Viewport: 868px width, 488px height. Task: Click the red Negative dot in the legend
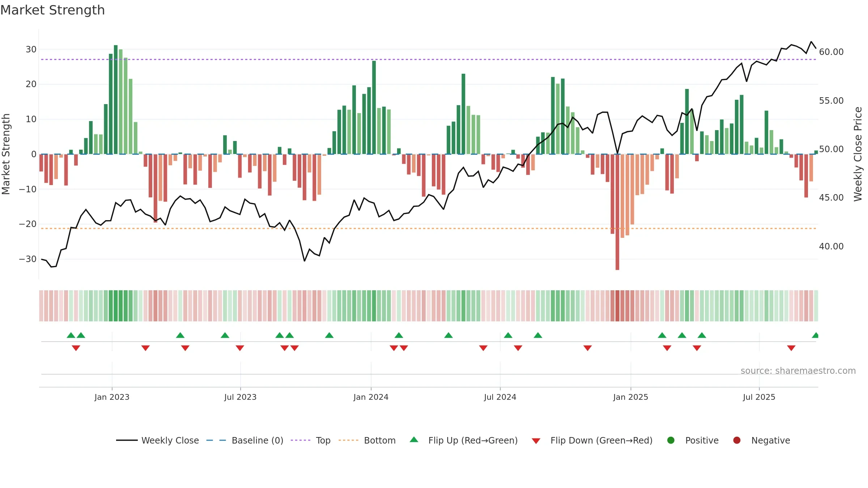click(737, 440)
